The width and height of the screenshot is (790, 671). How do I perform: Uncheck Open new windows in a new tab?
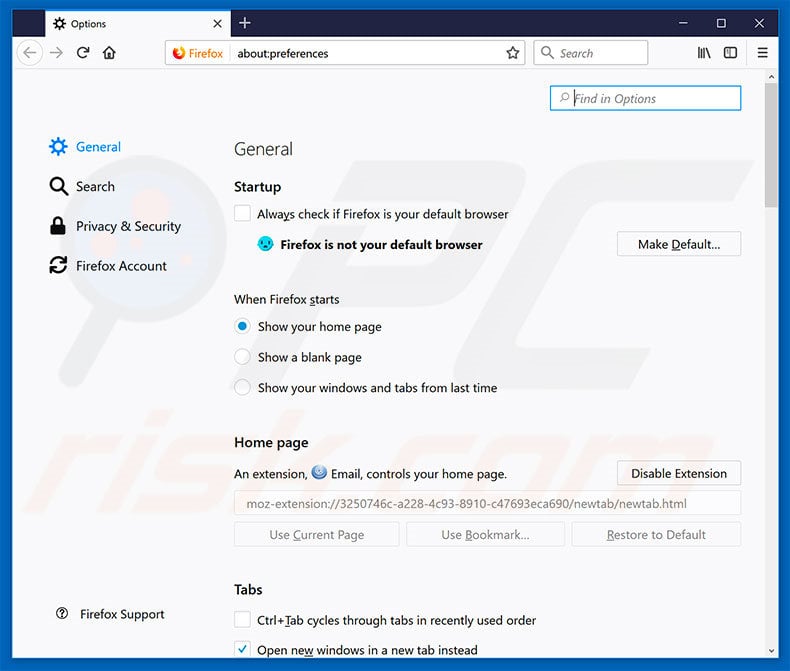[x=242, y=649]
